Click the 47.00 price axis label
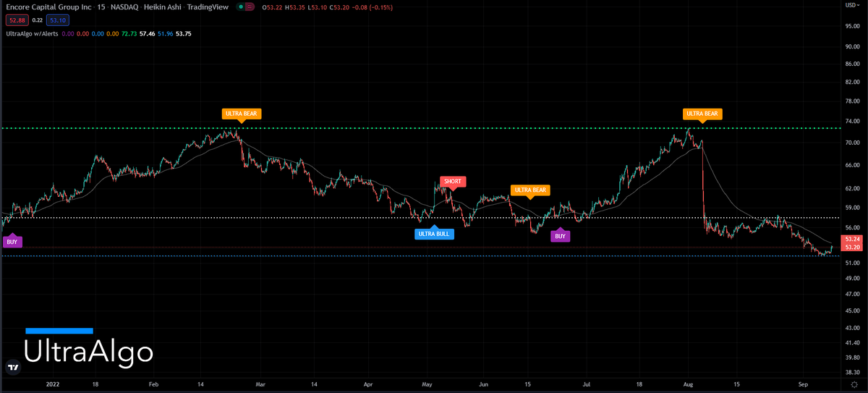The image size is (868, 393). click(x=851, y=295)
